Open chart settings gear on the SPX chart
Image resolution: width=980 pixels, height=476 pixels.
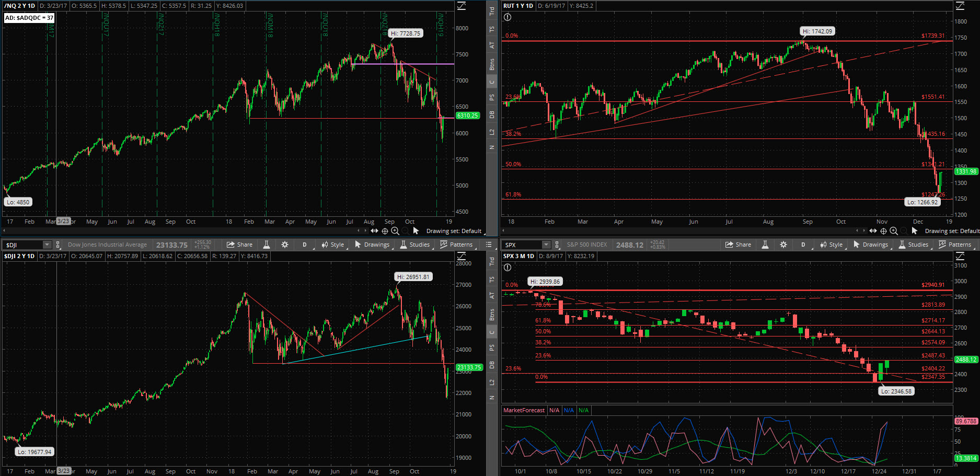[x=783, y=245]
